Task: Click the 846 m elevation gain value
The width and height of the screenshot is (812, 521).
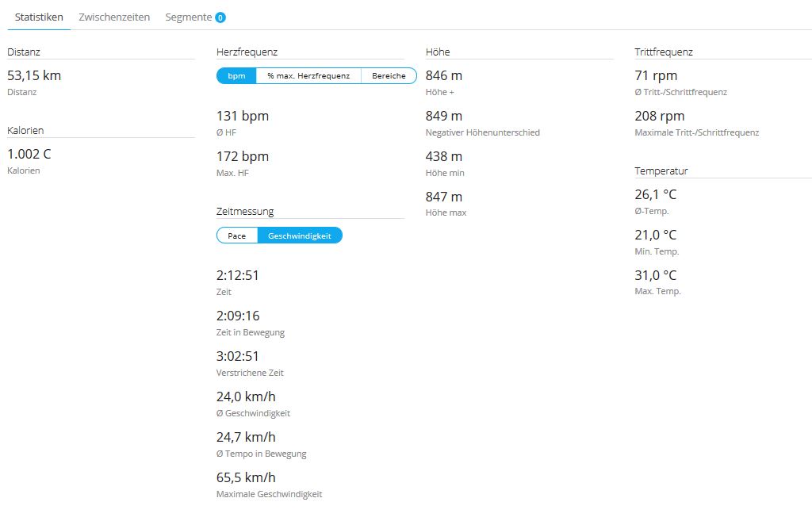Action: click(x=444, y=75)
